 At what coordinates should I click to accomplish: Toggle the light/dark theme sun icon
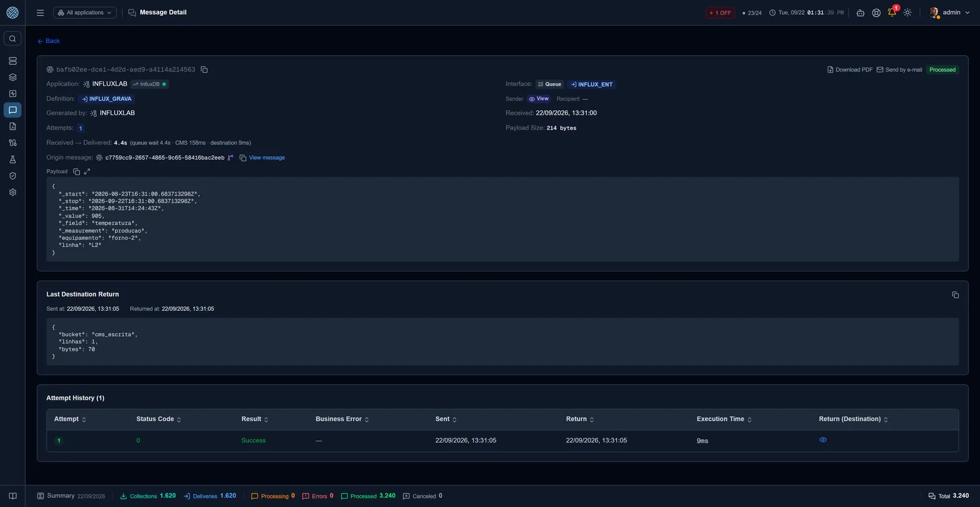tap(908, 13)
